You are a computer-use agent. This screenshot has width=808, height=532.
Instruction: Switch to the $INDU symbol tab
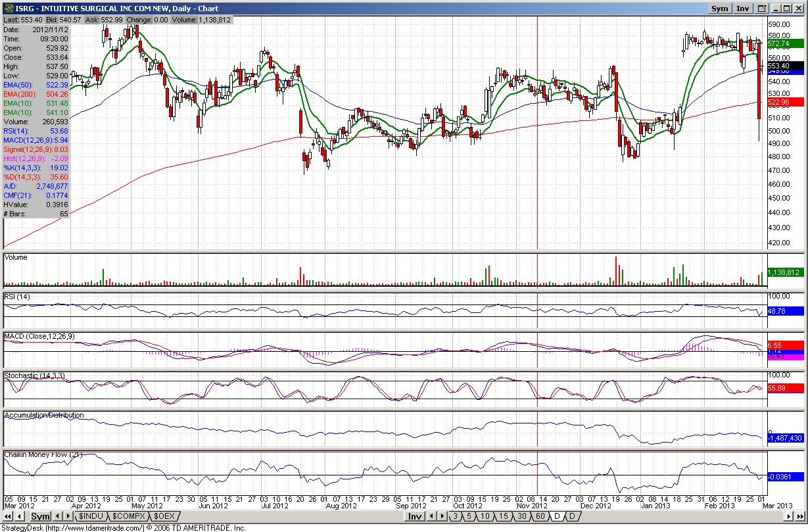click(91, 516)
